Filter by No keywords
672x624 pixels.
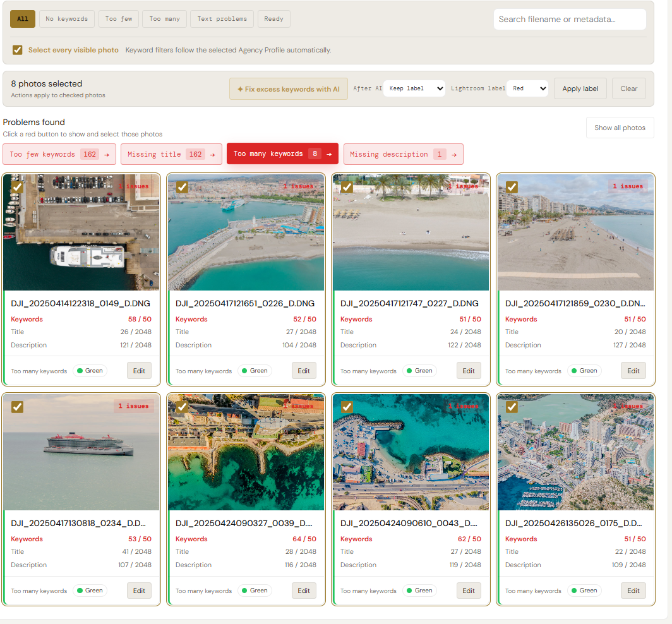click(x=67, y=19)
